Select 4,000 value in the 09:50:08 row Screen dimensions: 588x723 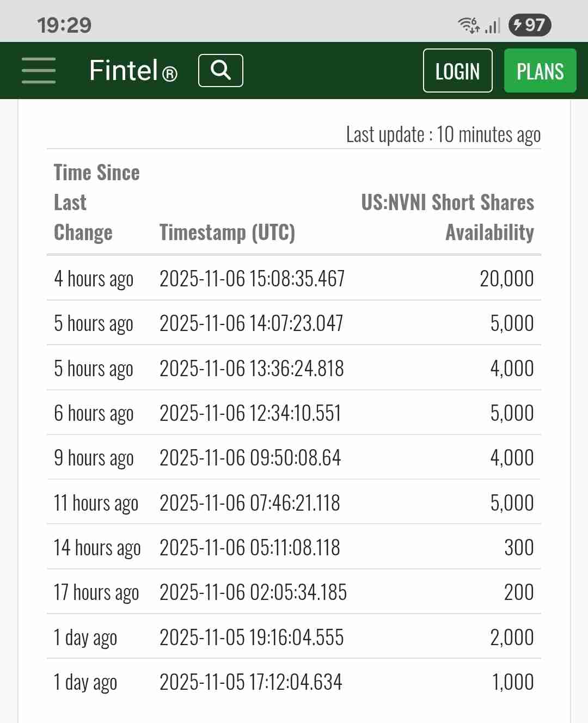[x=512, y=458]
